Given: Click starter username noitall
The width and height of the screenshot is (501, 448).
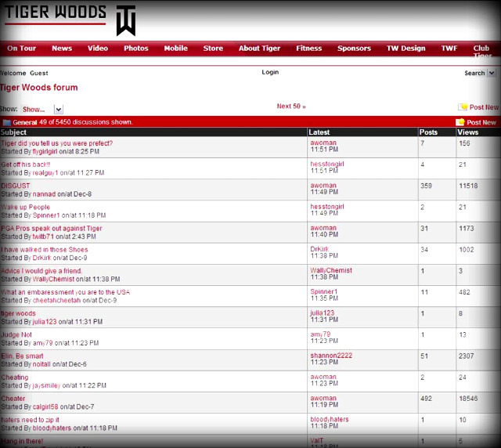Looking at the screenshot, I should [x=41, y=364].
